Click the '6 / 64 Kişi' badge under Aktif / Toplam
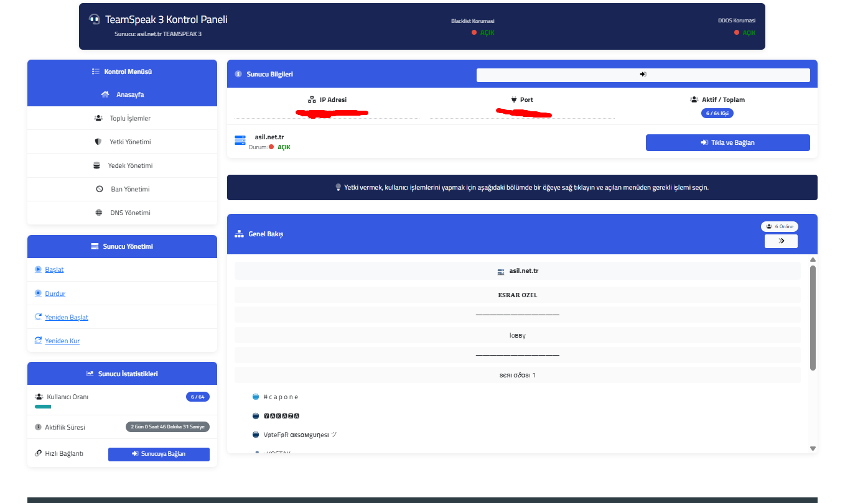This screenshot has width=868, height=503. pos(717,113)
